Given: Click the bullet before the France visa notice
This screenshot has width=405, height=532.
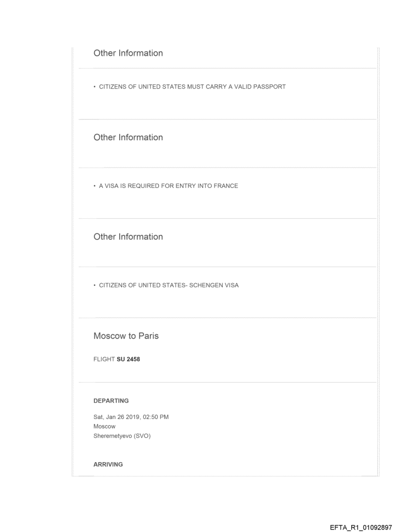Looking at the screenshot, I should click(94, 186).
